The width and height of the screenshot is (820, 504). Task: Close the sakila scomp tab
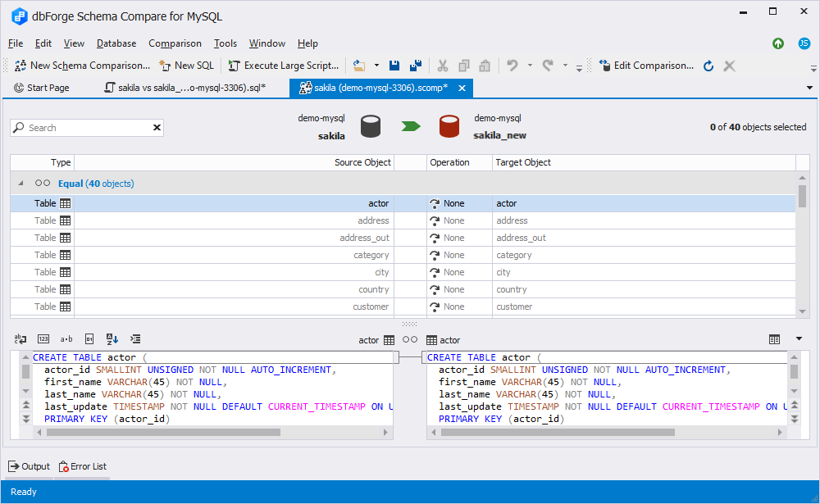click(x=462, y=88)
